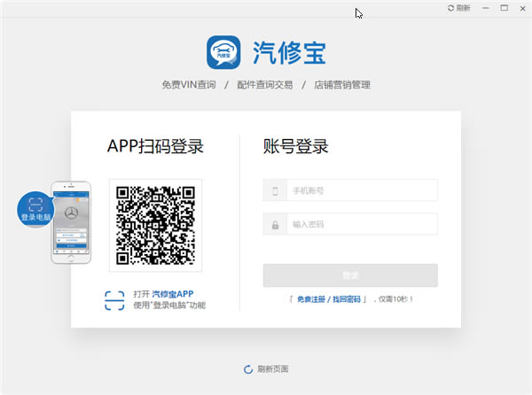The height and width of the screenshot is (395, 532).
Task: Click the lock icon in the password field
Action: pyautogui.click(x=275, y=224)
